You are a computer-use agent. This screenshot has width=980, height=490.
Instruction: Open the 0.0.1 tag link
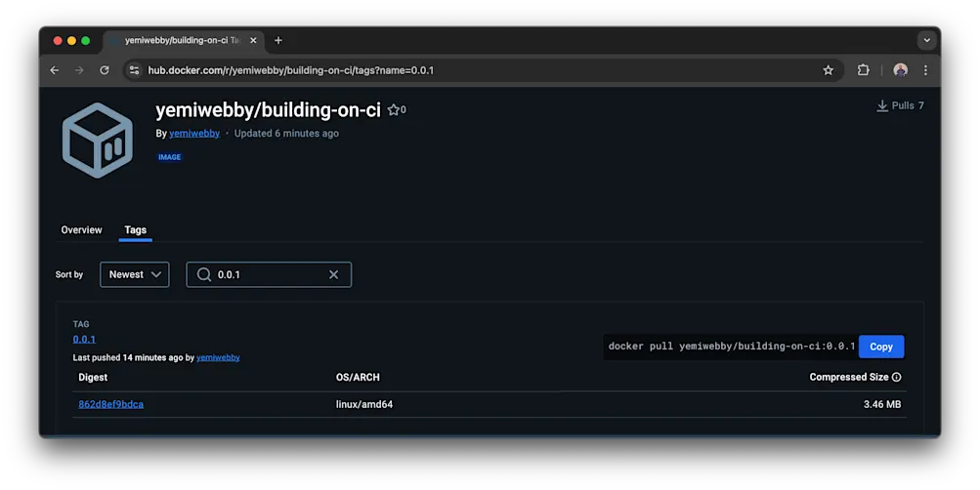84,340
